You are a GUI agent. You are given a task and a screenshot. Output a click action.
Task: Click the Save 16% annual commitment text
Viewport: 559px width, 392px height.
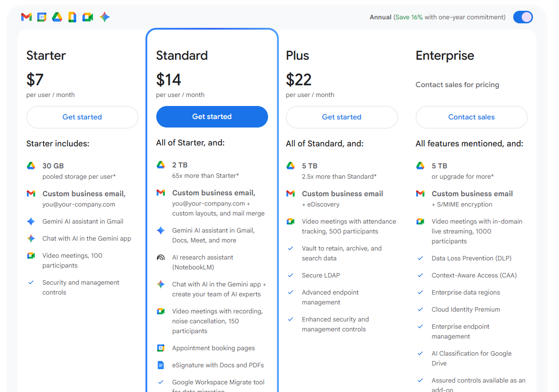[449, 17]
